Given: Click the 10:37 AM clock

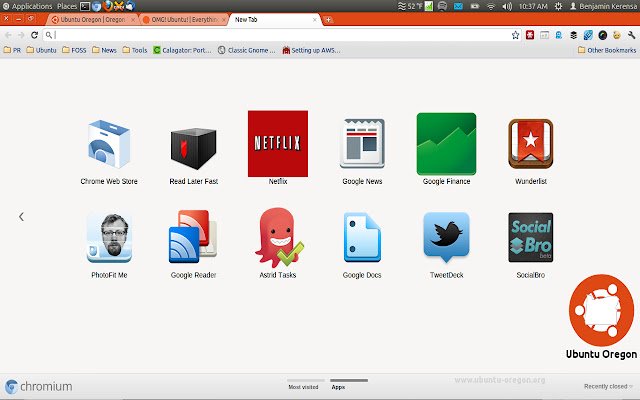Looking at the screenshot, I should tap(533, 6).
